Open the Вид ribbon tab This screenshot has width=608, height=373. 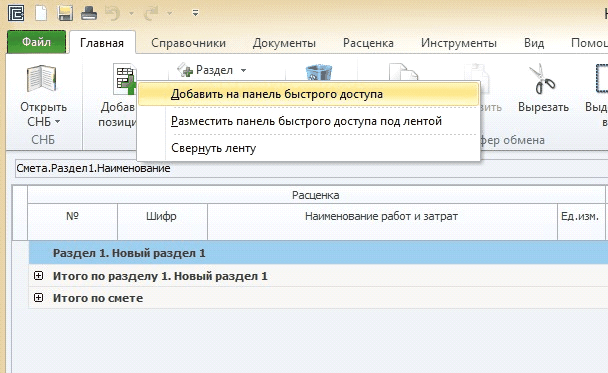[x=534, y=43]
